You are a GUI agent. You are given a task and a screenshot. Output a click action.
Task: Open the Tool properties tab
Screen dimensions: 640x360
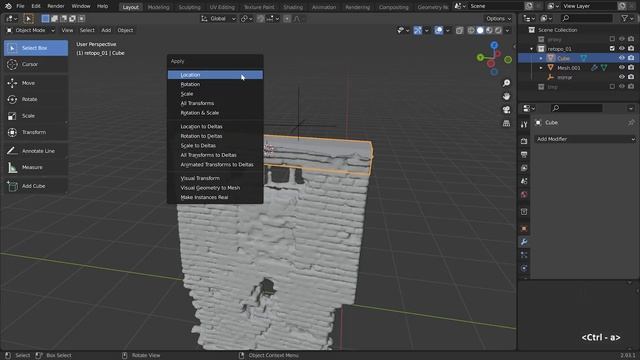[524, 125]
